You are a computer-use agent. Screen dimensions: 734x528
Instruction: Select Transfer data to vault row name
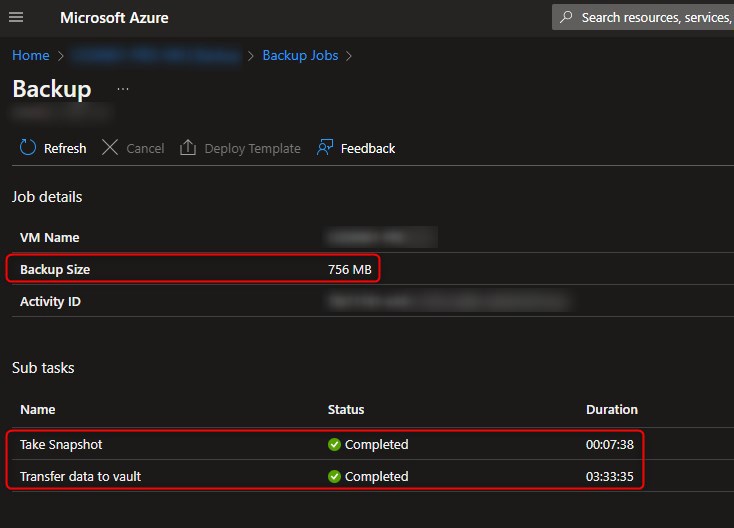coord(80,477)
